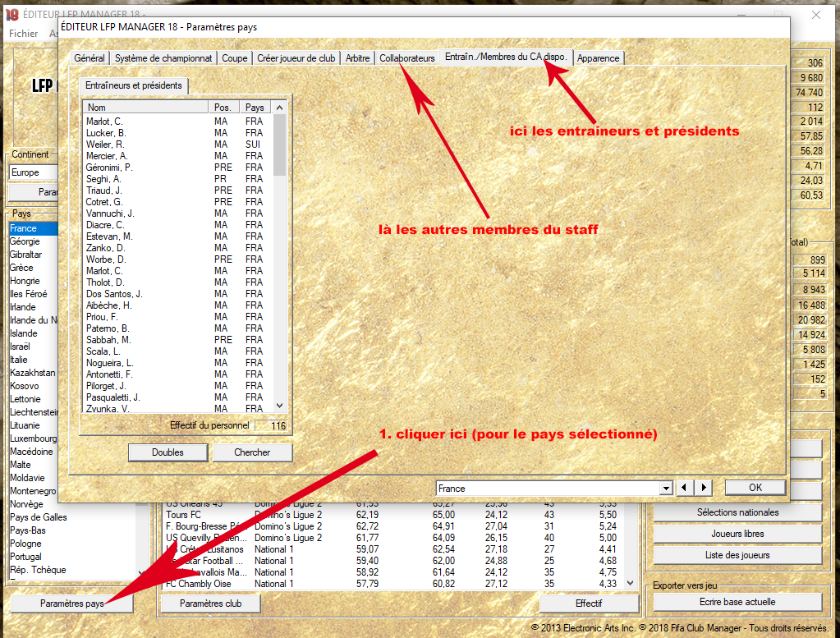840x638 pixels.
Task: Select Pologne in the Pays list
Action: tap(25, 544)
